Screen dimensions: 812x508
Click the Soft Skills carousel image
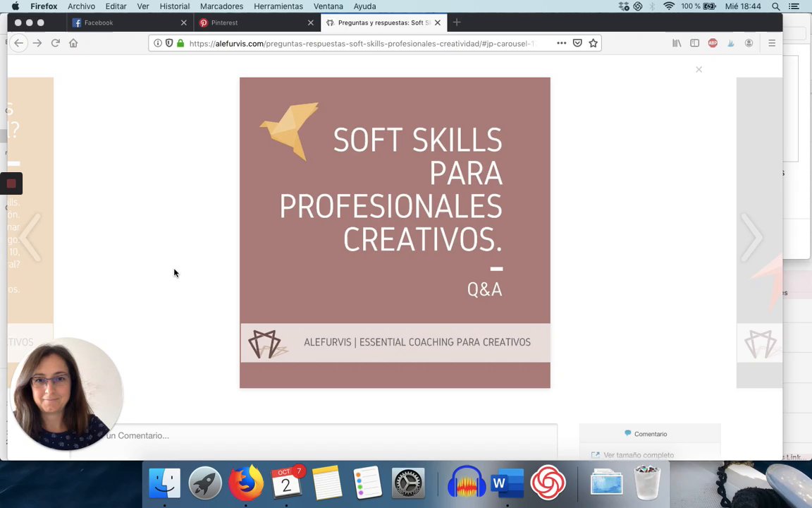[x=395, y=233]
